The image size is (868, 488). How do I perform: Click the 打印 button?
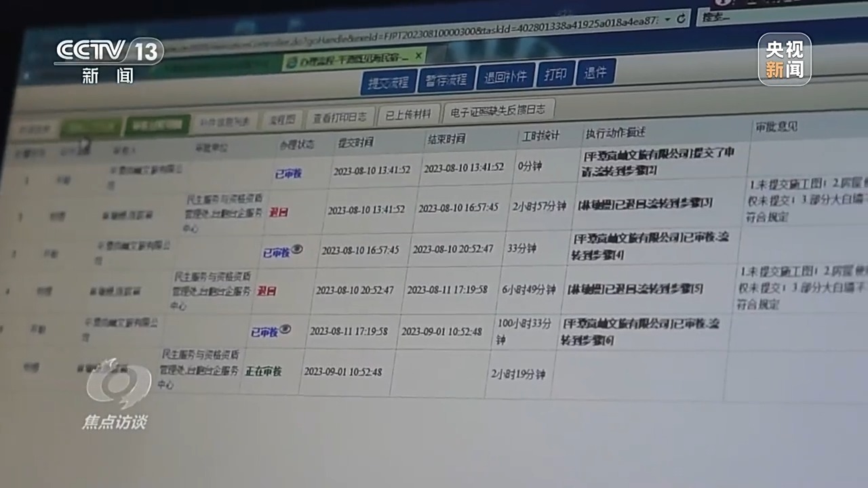pos(555,75)
